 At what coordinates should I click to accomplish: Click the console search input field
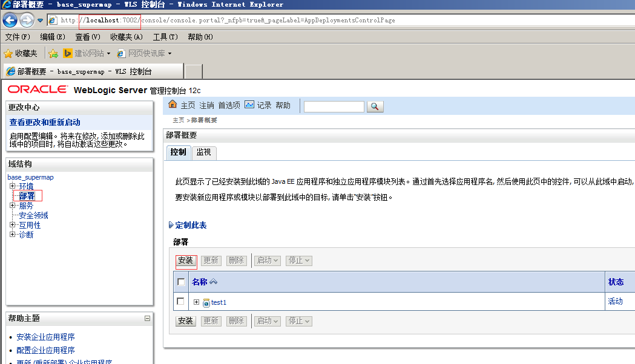click(x=334, y=106)
